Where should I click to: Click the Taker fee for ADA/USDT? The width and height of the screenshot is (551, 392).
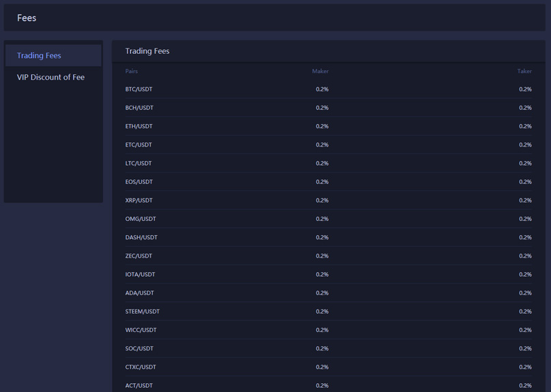tap(525, 293)
